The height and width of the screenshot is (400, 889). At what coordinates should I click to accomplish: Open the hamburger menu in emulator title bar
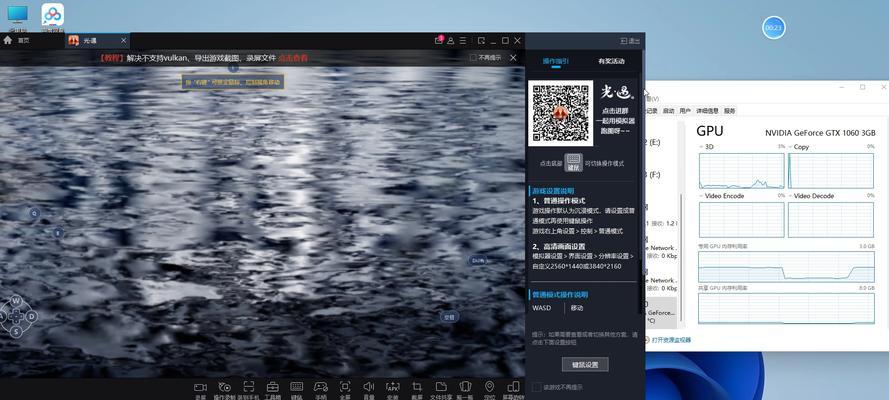coord(463,41)
